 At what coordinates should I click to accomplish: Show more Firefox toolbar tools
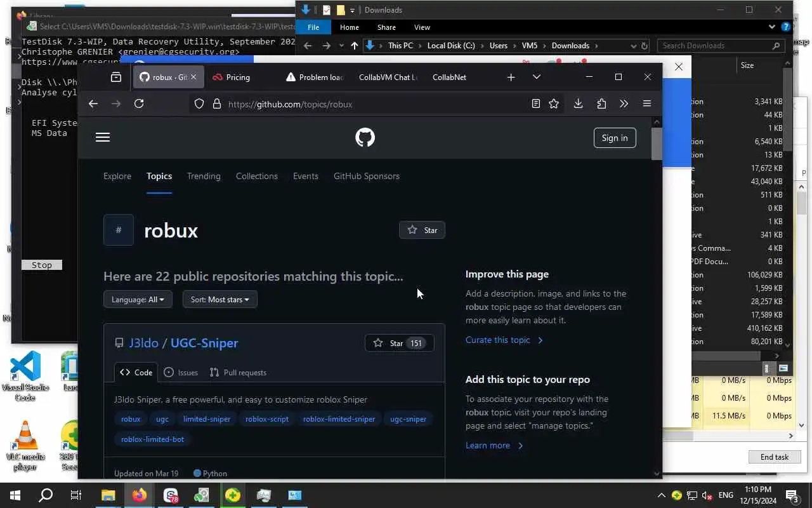624,104
